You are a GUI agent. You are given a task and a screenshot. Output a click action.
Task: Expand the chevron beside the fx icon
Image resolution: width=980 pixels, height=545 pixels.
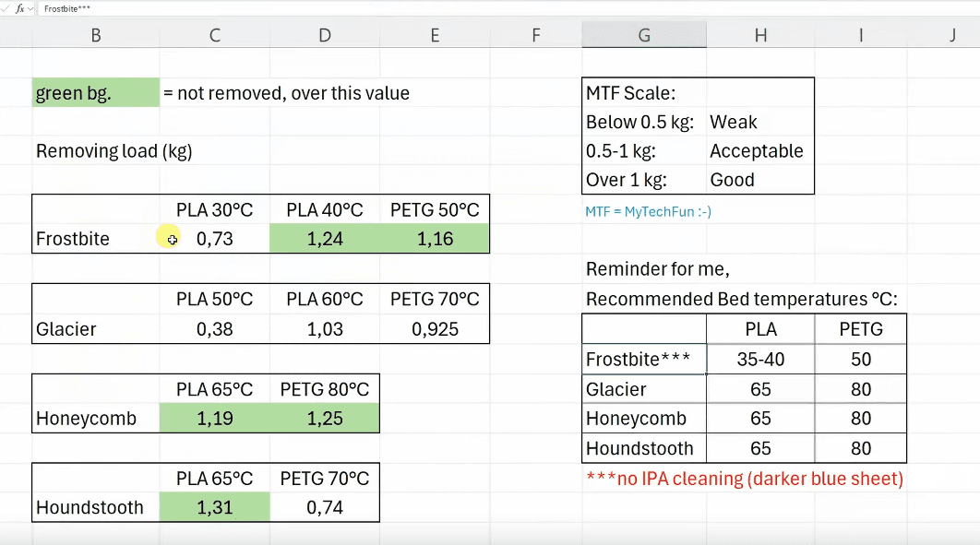click(x=30, y=8)
